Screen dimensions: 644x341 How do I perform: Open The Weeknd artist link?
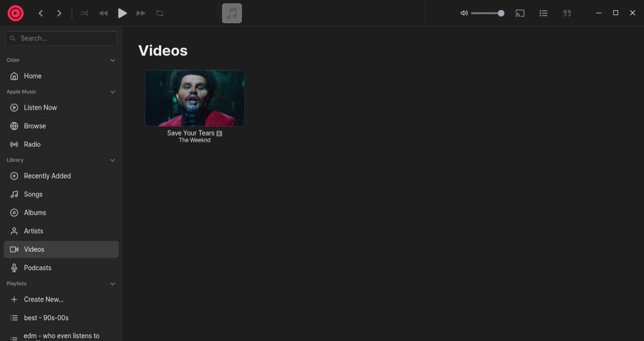[194, 140]
